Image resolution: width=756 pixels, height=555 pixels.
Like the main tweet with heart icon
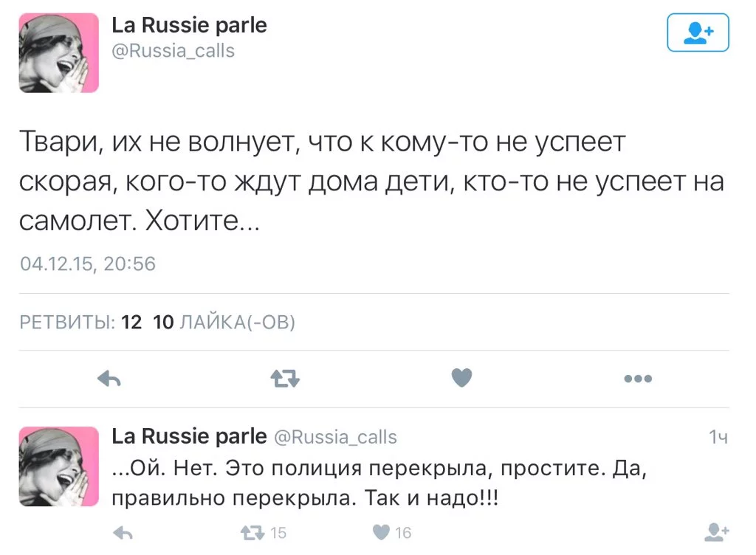coord(461,379)
